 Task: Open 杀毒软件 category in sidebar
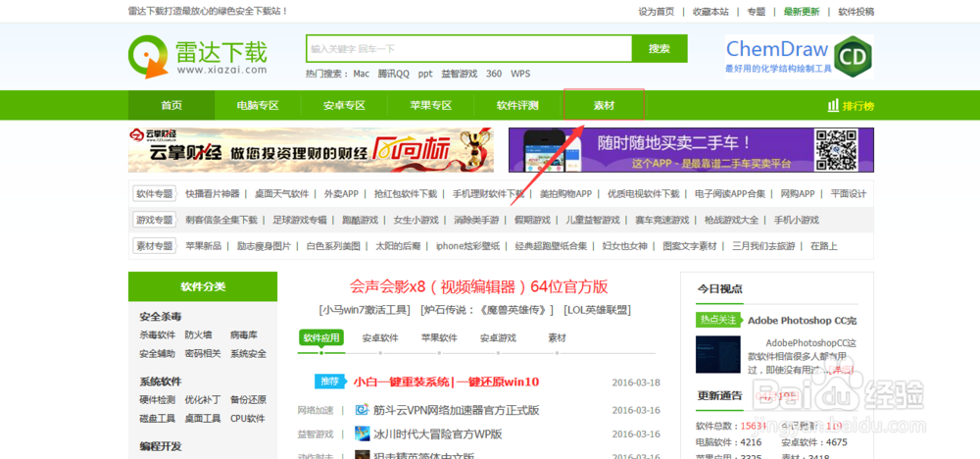158,335
